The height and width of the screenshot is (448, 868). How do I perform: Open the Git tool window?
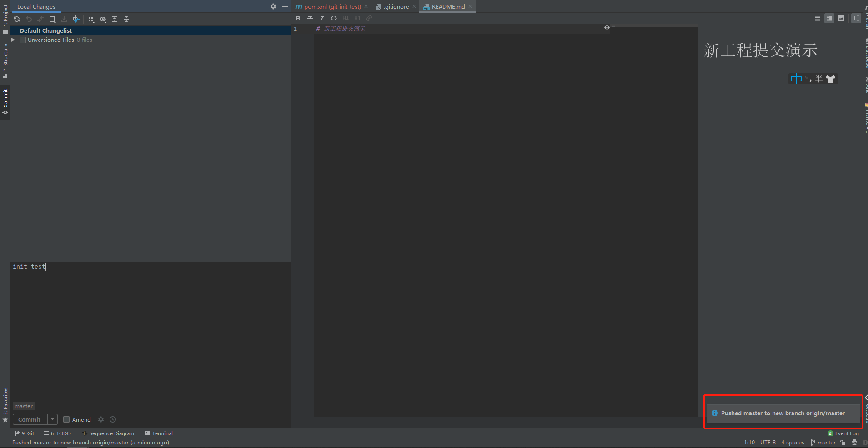pos(25,433)
